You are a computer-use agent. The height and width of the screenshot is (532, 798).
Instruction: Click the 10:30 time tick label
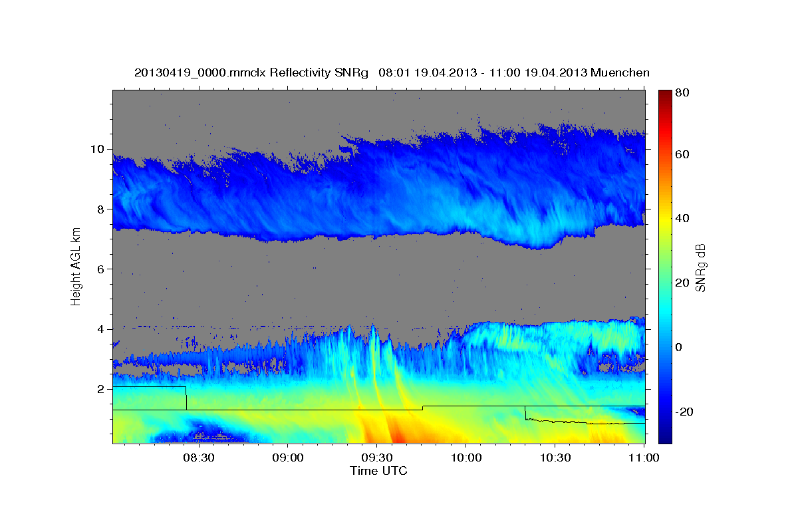click(x=555, y=458)
